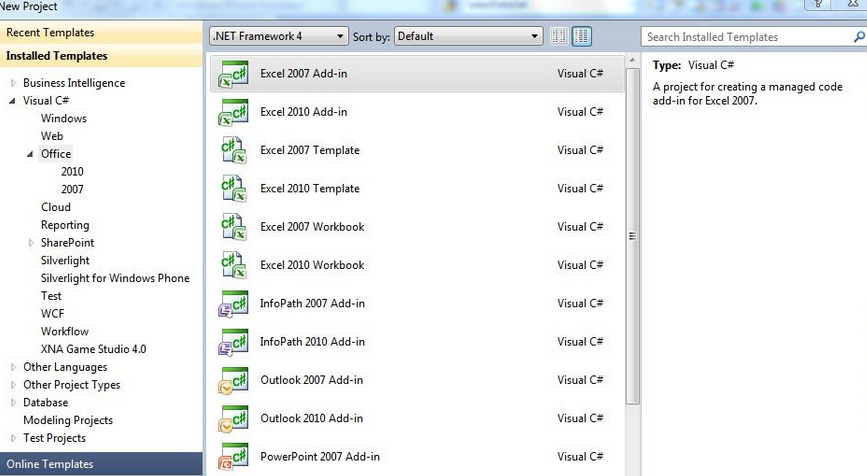The height and width of the screenshot is (476, 867).
Task: Switch to medium icons list view
Action: click(582, 36)
